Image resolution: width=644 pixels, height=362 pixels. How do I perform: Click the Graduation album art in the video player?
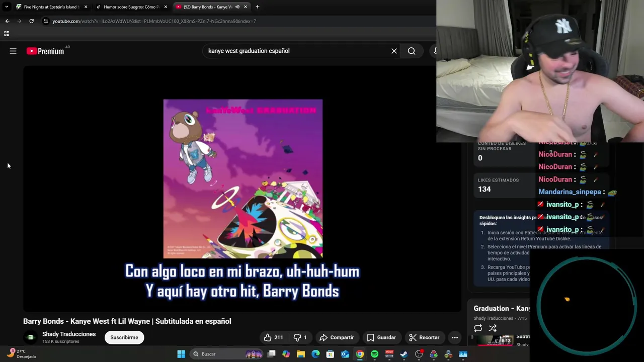243,178
